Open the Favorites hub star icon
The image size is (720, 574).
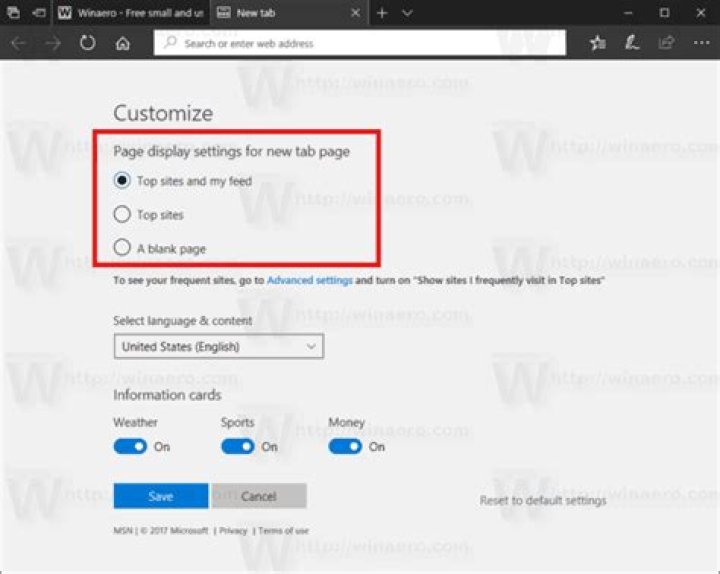(x=598, y=43)
